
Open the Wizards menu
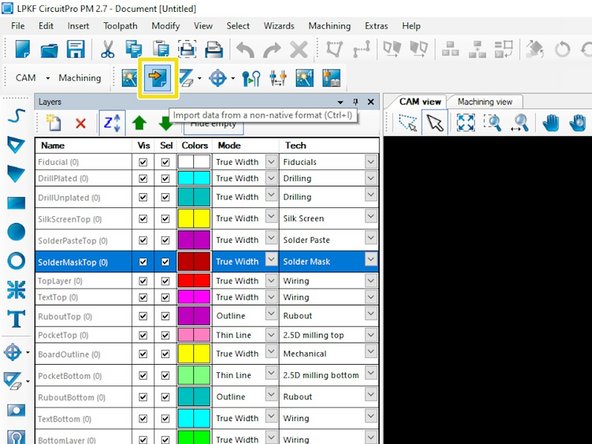coord(279,26)
